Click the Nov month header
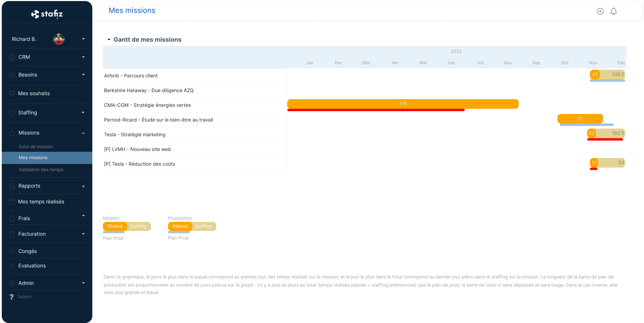Viewport: 644px width, 323px height. click(593, 63)
